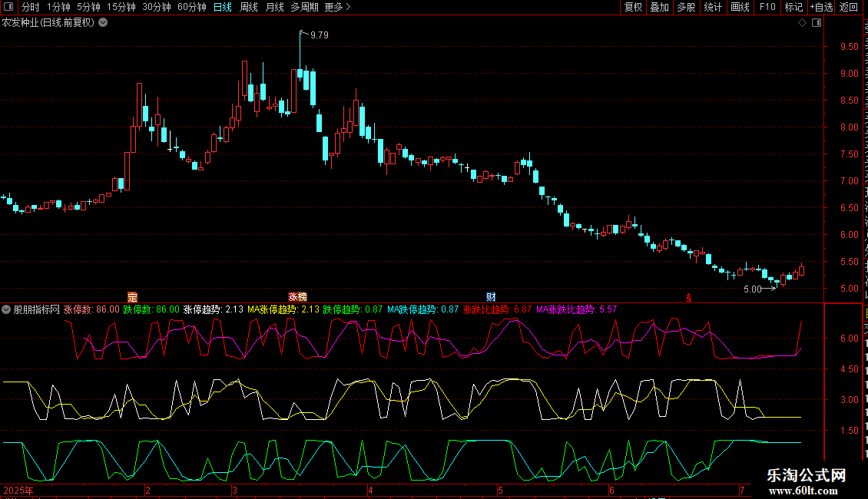Click the 复权 button
Image resolution: width=868 pixels, height=499 pixels.
pyautogui.click(x=633, y=7)
